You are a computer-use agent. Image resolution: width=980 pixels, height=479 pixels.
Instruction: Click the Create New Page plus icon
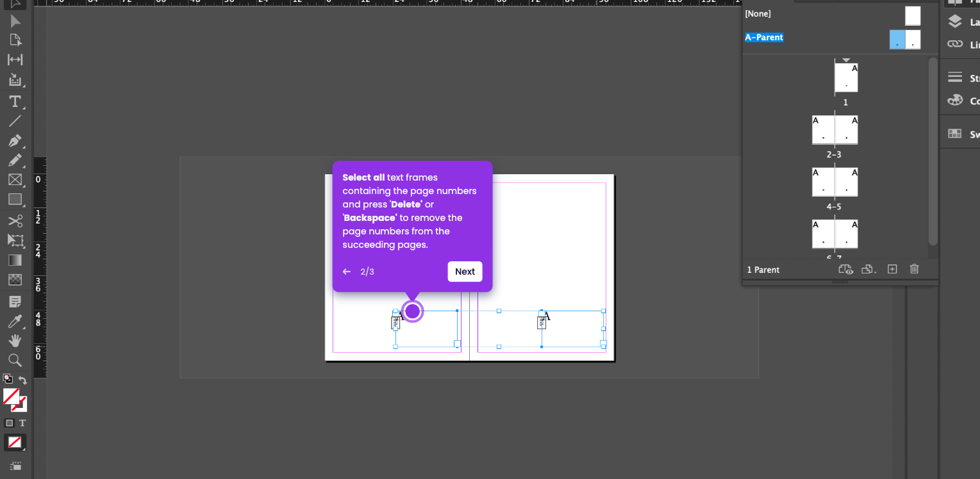click(892, 270)
